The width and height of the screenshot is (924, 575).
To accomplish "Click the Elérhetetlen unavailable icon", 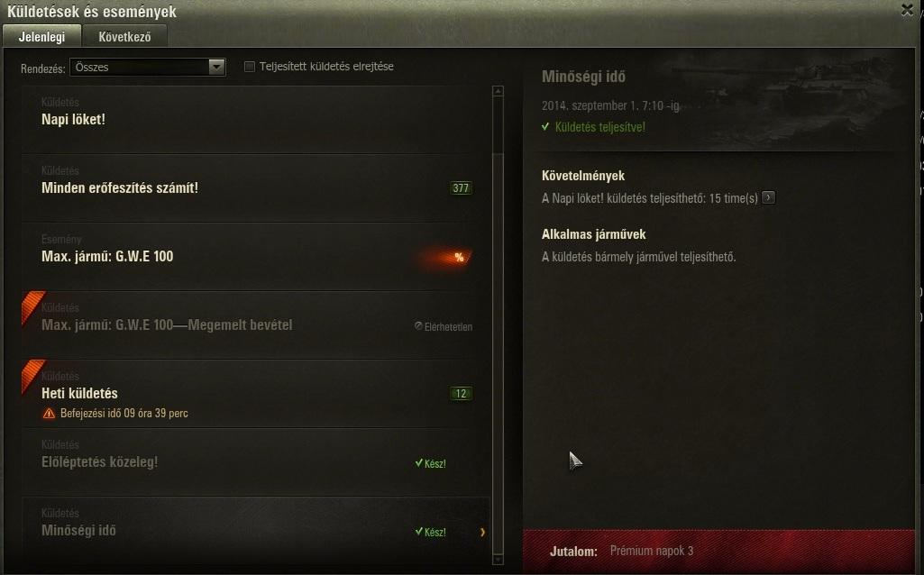I will [x=418, y=325].
